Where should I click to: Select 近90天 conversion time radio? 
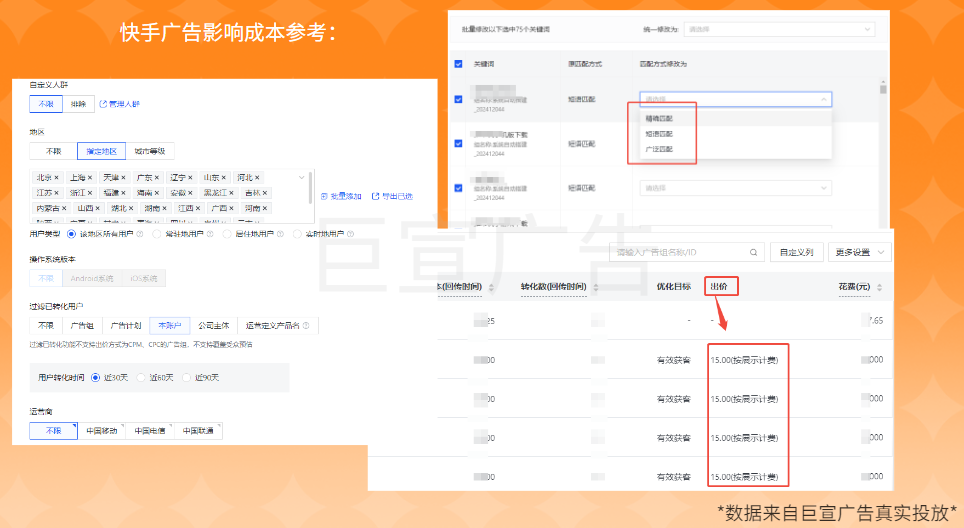coord(186,377)
